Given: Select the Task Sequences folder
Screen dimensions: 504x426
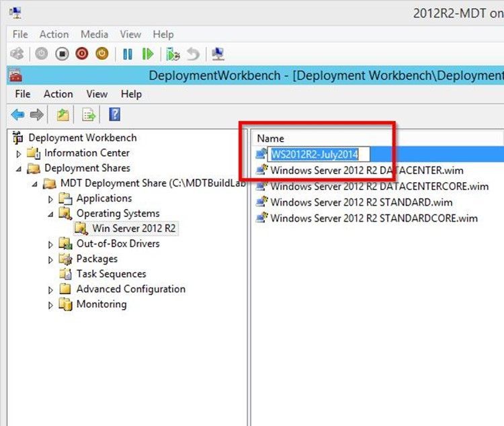Looking at the screenshot, I should click(111, 273).
